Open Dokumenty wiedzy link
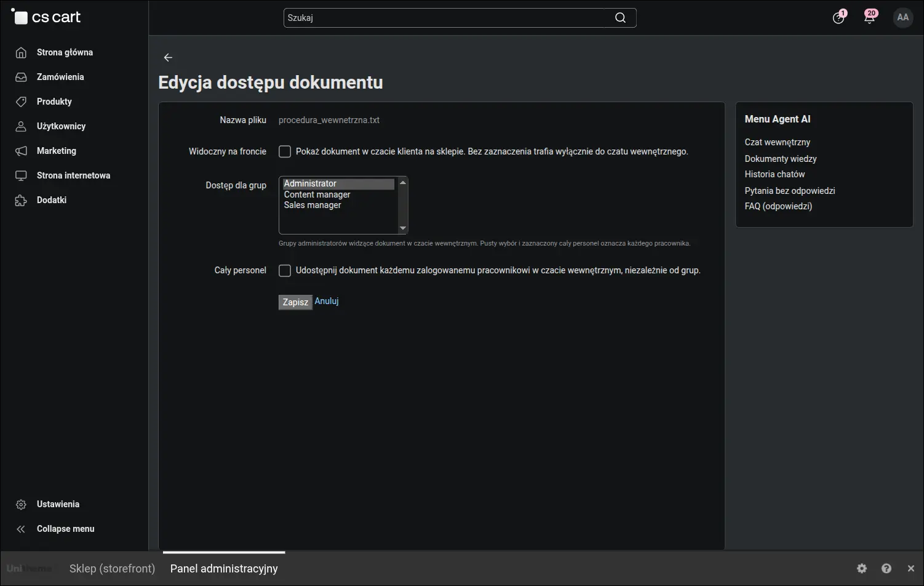 (x=781, y=159)
